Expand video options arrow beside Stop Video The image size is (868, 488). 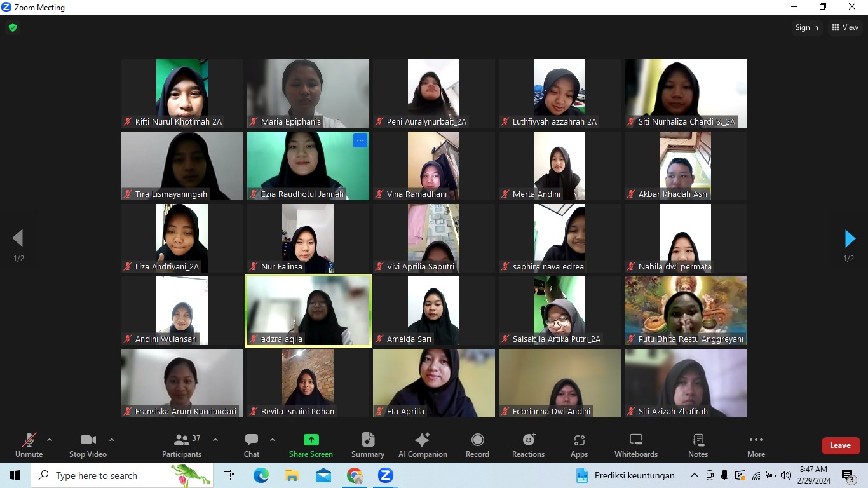(x=112, y=440)
